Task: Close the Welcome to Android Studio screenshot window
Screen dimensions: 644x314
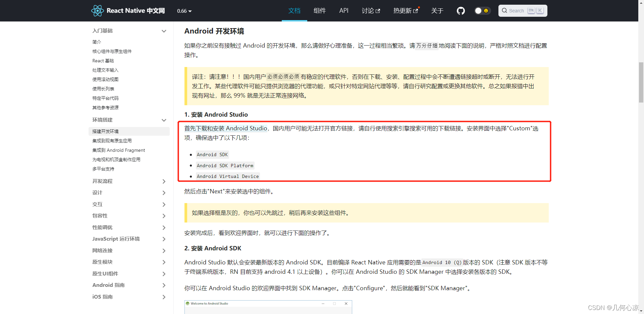Action: click(346, 304)
